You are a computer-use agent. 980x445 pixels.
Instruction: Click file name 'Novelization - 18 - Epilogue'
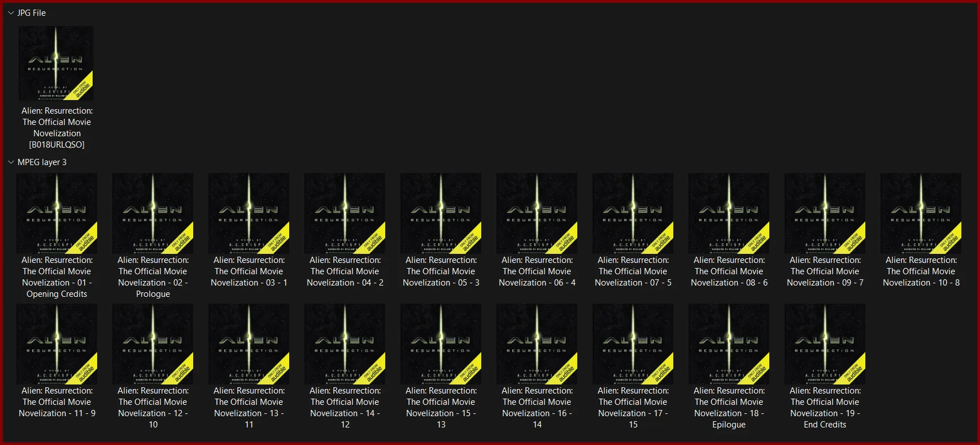click(x=729, y=408)
